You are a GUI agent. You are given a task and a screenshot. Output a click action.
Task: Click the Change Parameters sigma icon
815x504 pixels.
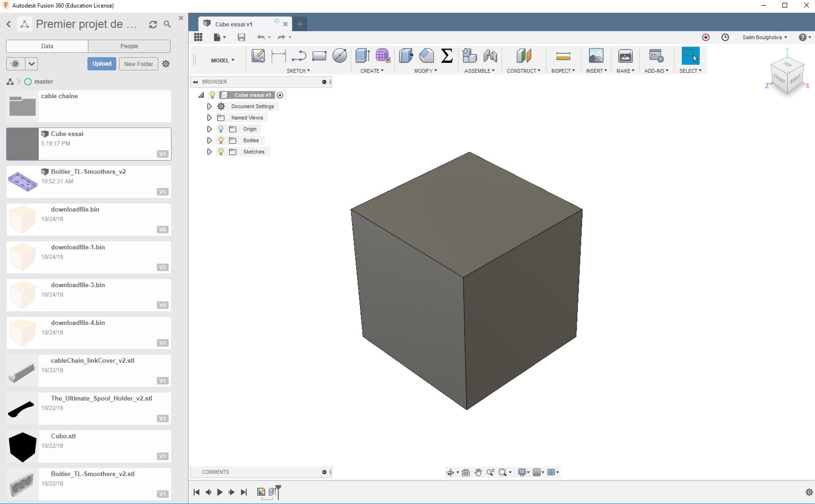(x=446, y=56)
